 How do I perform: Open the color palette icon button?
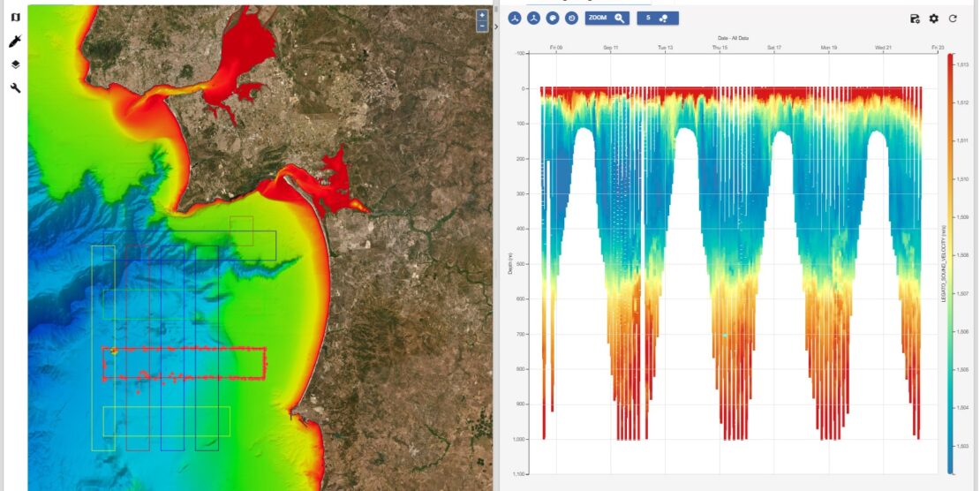[553, 18]
